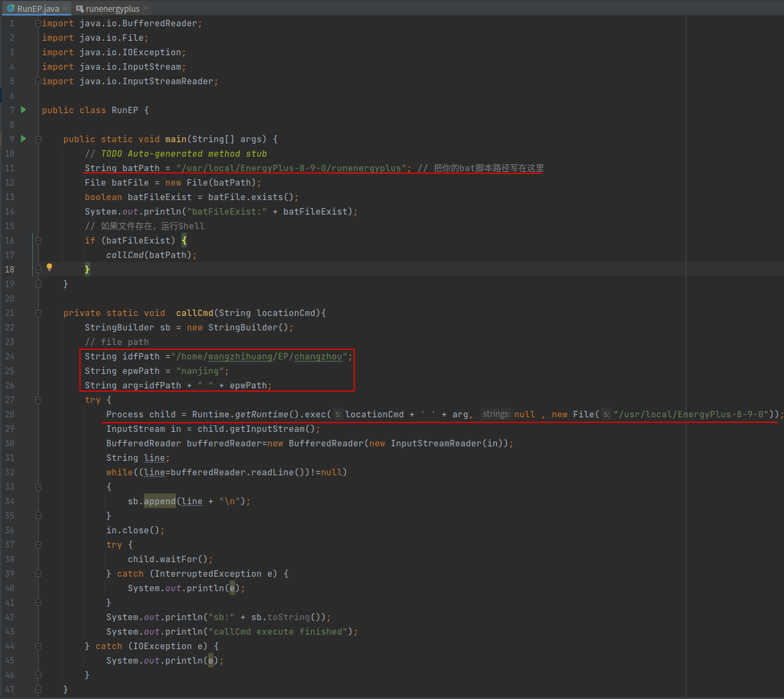Fold the InterruptedException catch at line 39

(x=38, y=573)
